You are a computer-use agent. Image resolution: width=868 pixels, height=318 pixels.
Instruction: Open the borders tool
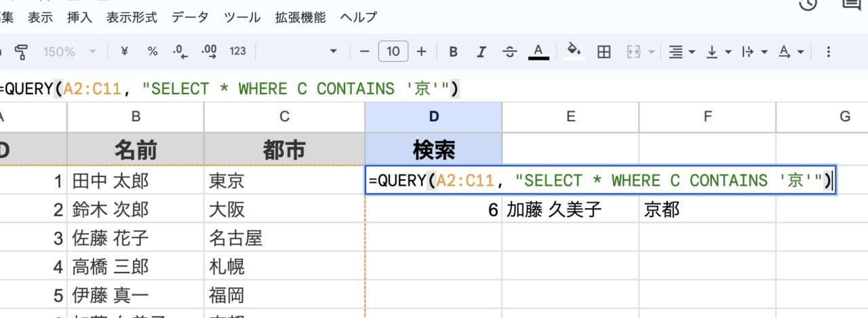click(604, 52)
